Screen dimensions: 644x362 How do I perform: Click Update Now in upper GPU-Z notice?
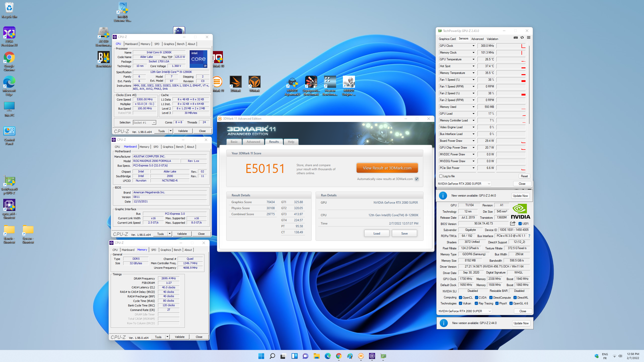point(520,196)
